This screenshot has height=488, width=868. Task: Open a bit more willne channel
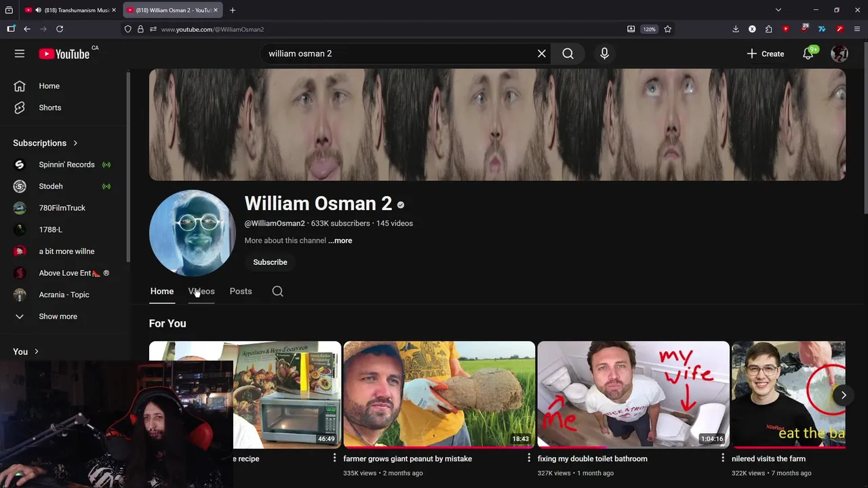65,251
